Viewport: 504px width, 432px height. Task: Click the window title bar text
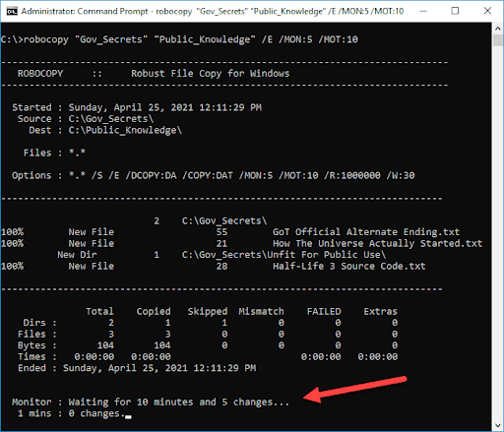pyautogui.click(x=213, y=11)
